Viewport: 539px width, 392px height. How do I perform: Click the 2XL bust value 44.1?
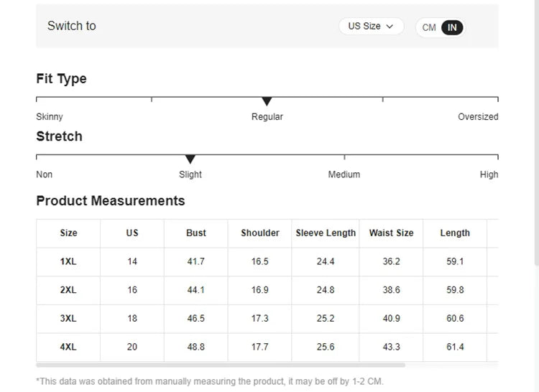(196, 290)
